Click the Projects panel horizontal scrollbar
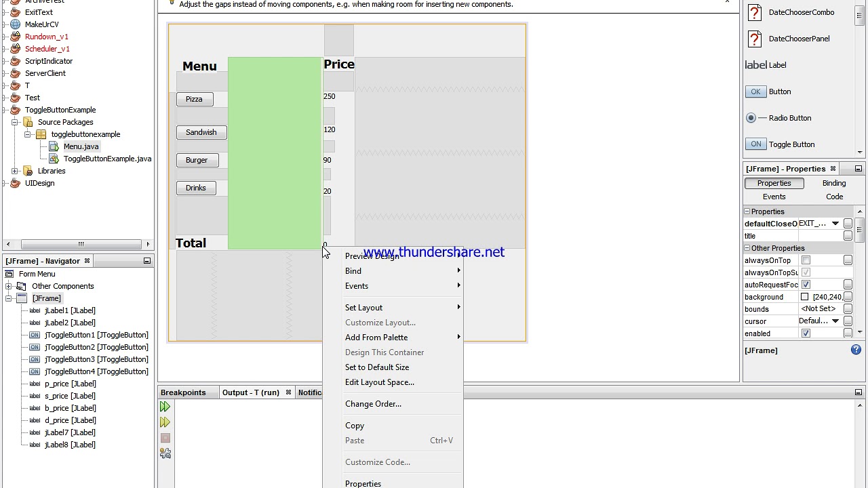868x488 pixels. click(81, 244)
